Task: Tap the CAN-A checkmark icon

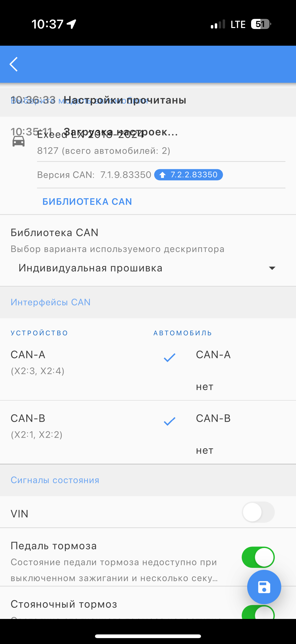Action: click(170, 358)
